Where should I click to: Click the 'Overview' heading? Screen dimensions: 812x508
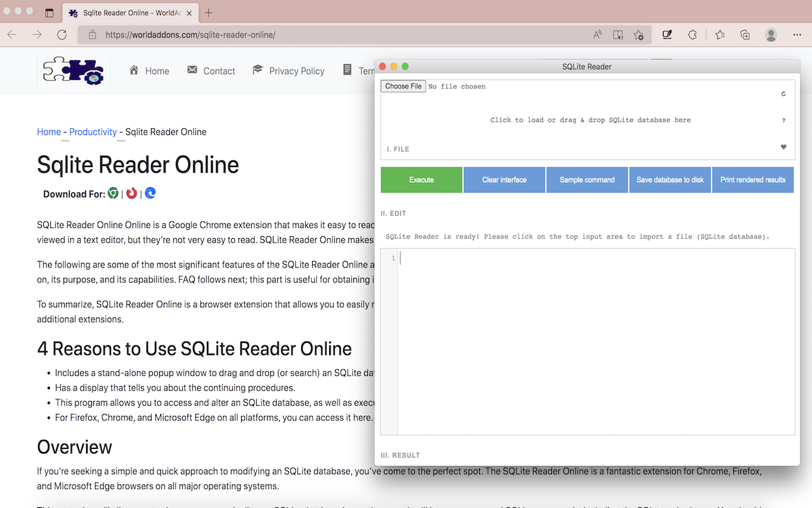coord(74,447)
